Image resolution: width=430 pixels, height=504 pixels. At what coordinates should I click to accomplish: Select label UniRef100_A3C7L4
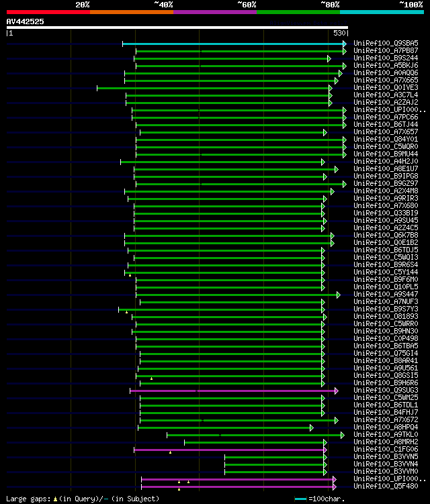[386, 95]
